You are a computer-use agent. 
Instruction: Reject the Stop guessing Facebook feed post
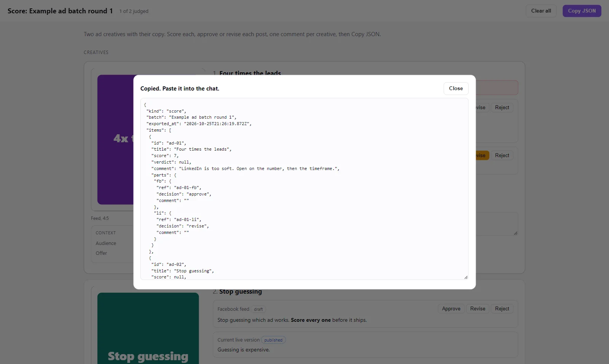502,308
